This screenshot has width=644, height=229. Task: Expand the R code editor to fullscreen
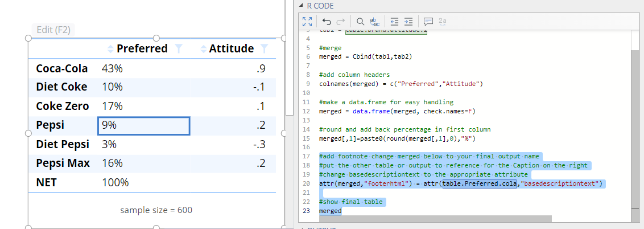[307, 22]
